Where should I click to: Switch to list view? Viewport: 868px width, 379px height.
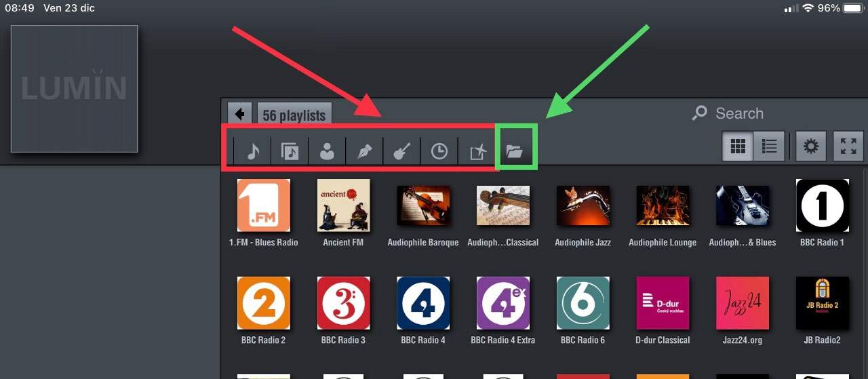tap(769, 146)
